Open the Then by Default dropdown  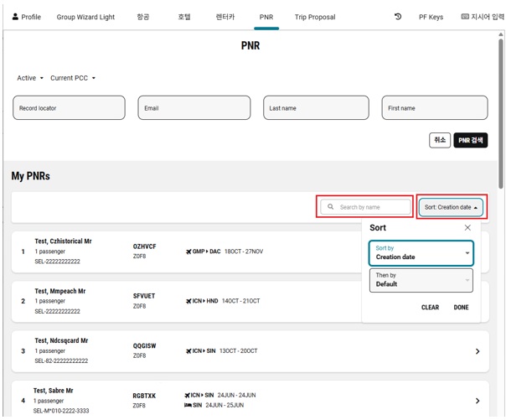pos(421,280)
